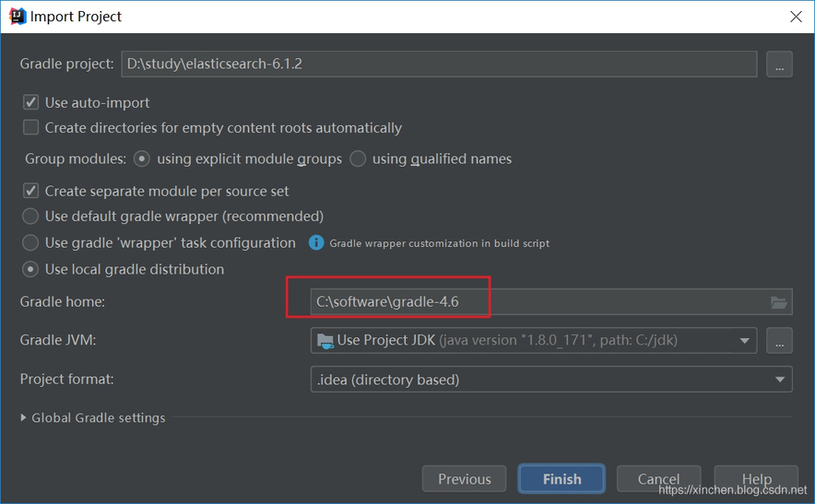This screenshot has width=815, height=504.
Task: Click the Gradle home folder browse icon
Action: pos(778,302)
